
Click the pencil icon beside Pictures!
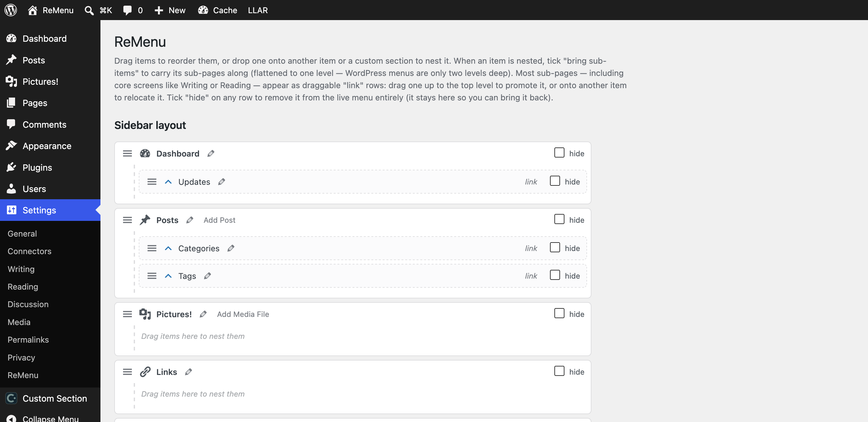203,314
